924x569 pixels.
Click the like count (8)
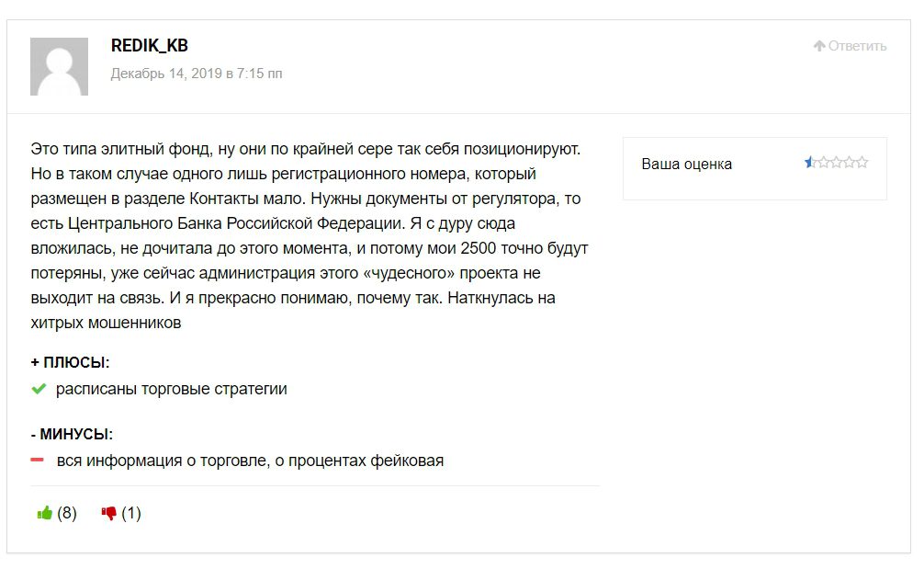click(67, 514)
